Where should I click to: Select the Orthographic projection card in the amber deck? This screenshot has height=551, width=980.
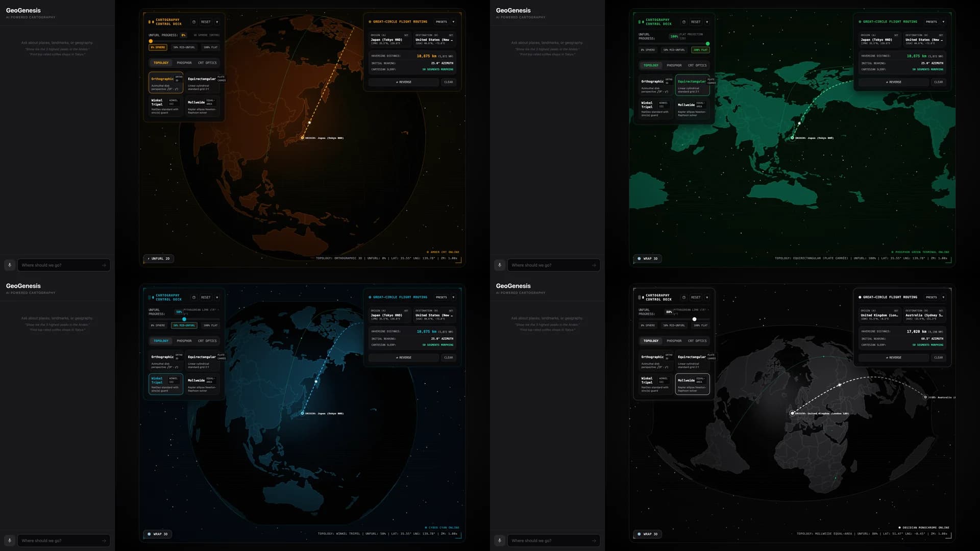(x=166, y=83)
